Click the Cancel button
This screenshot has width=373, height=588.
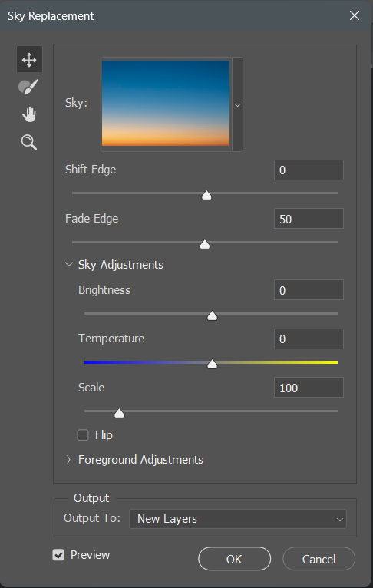click(319, 559)
